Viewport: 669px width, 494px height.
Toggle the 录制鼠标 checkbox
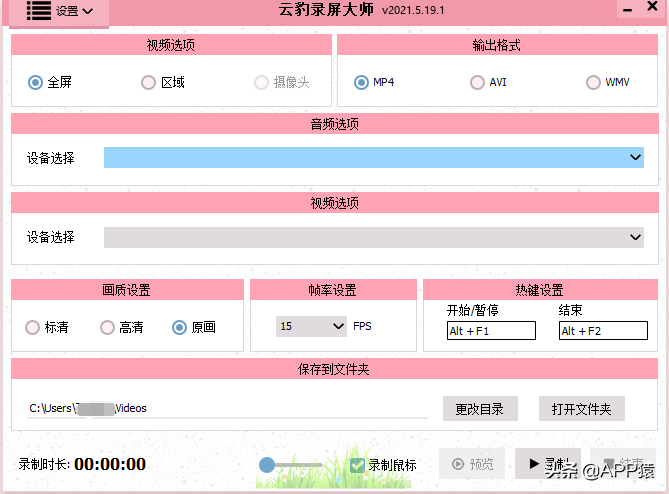click(358, 465)
